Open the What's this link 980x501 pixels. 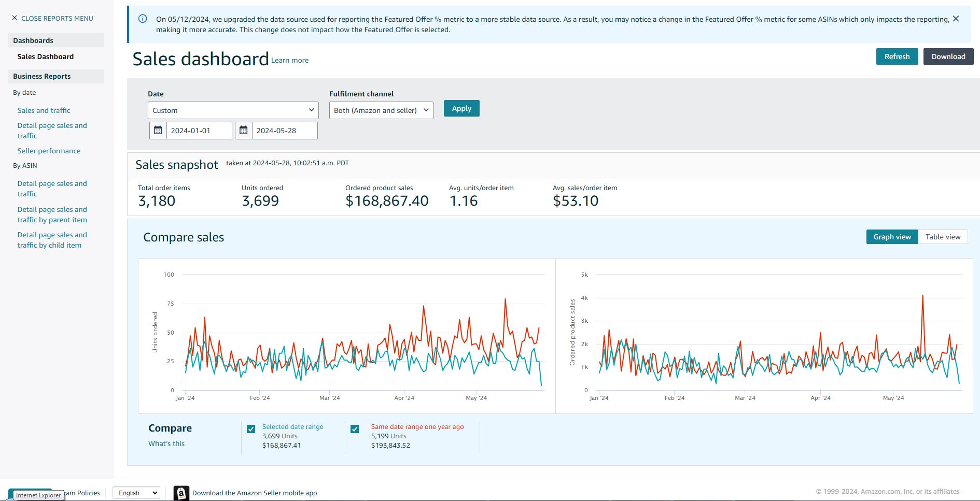coord(166,443)
